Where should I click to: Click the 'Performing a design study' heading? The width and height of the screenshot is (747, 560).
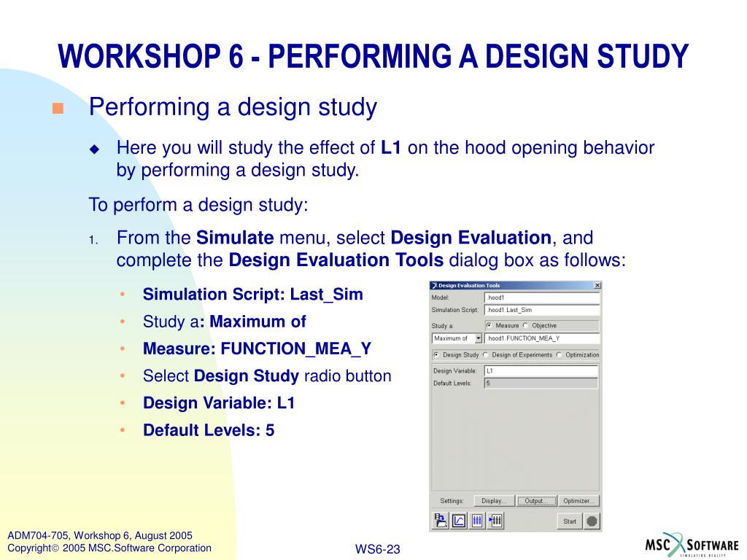(233, 106)
